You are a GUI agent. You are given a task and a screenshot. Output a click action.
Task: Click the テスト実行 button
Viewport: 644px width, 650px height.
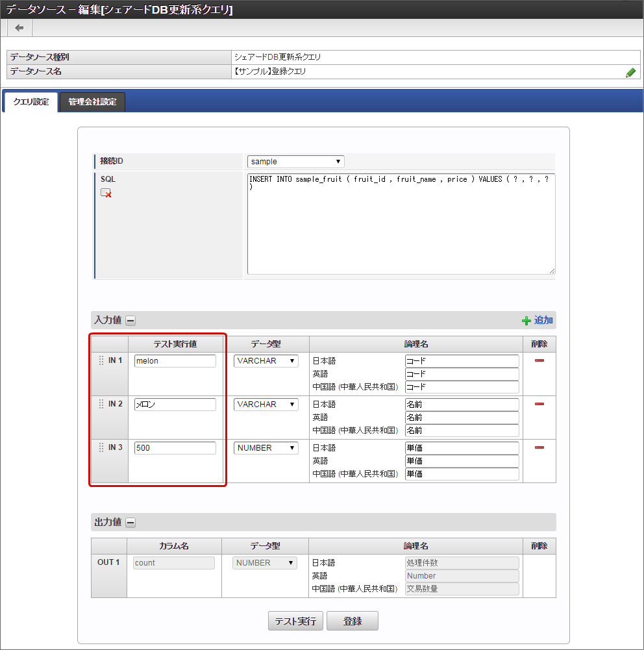pos(295,621)
